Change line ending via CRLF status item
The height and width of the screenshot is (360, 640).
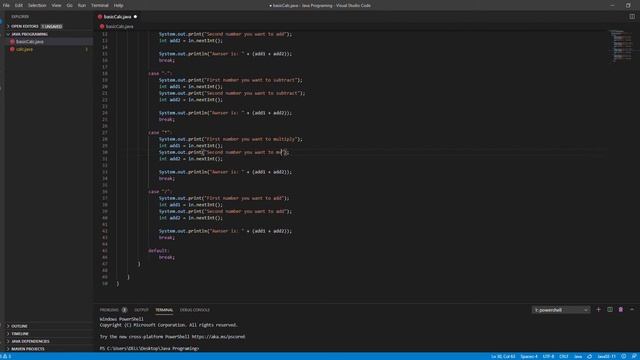click(564, 356)
